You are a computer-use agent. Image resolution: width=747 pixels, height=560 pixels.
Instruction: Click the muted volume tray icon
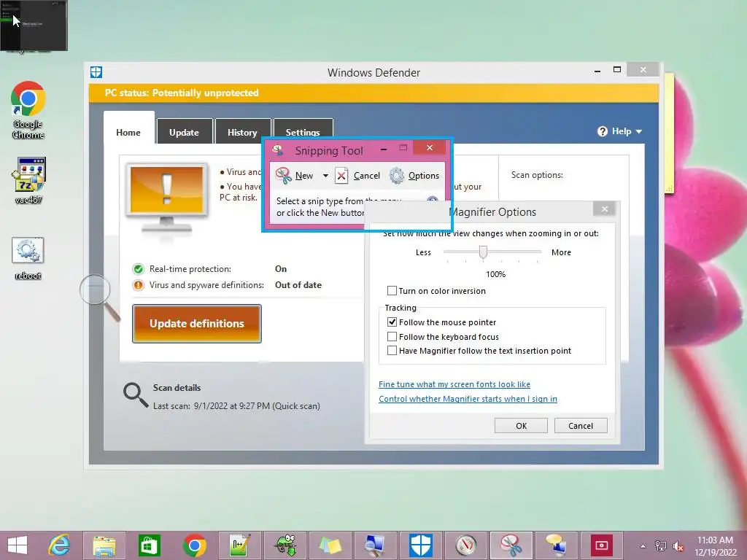pos(678,546)
